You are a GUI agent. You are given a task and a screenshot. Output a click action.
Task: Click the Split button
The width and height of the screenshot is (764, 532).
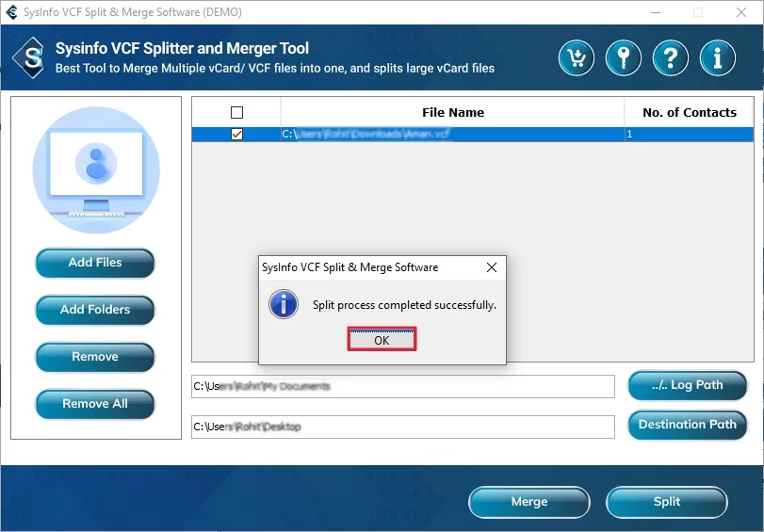point(667,502)
